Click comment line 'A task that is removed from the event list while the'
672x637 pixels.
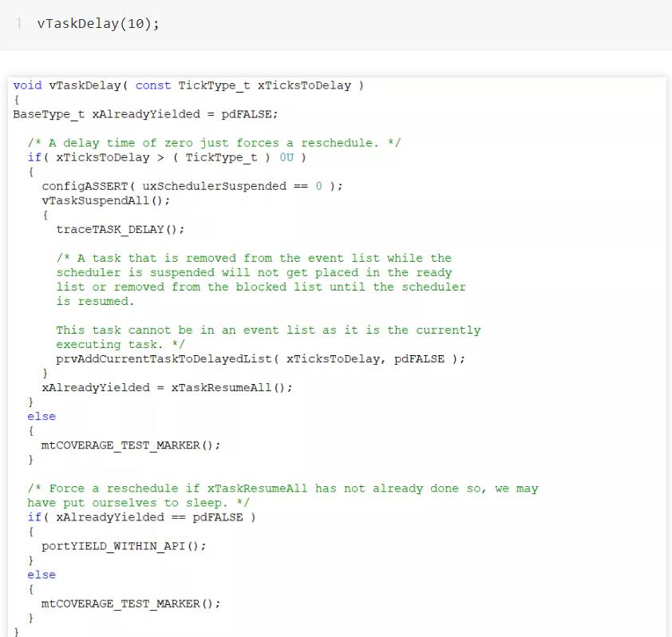(254, 258)
